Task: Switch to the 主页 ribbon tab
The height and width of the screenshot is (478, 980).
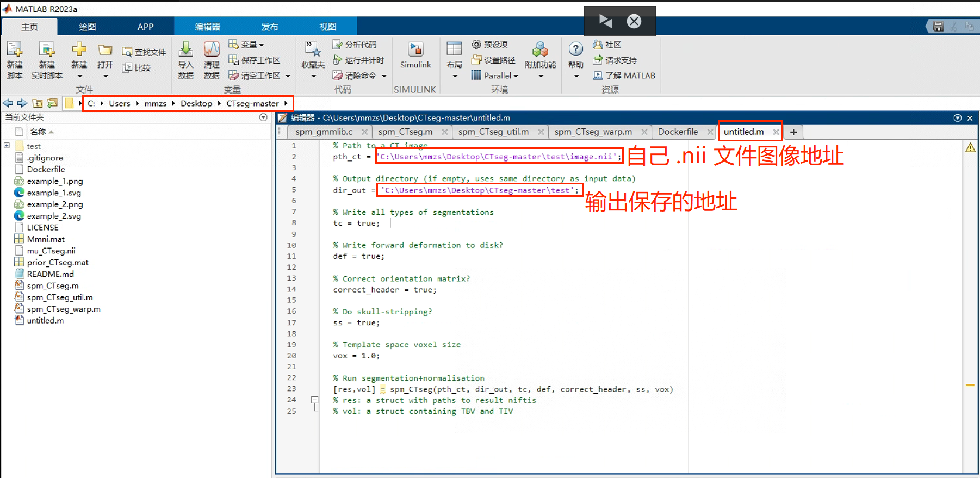Action: (29, 27)
